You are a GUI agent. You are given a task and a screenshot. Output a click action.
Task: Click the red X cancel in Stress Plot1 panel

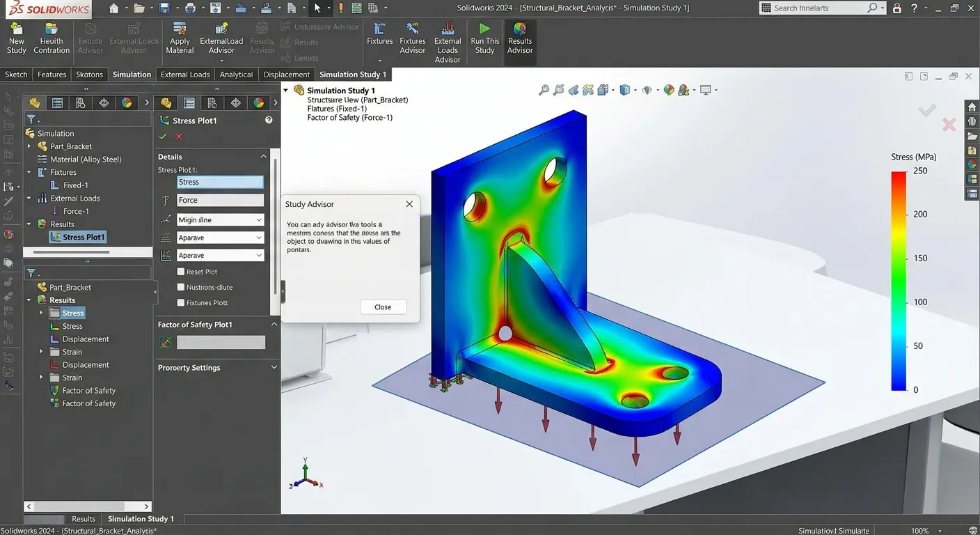[x=179, y=137]
